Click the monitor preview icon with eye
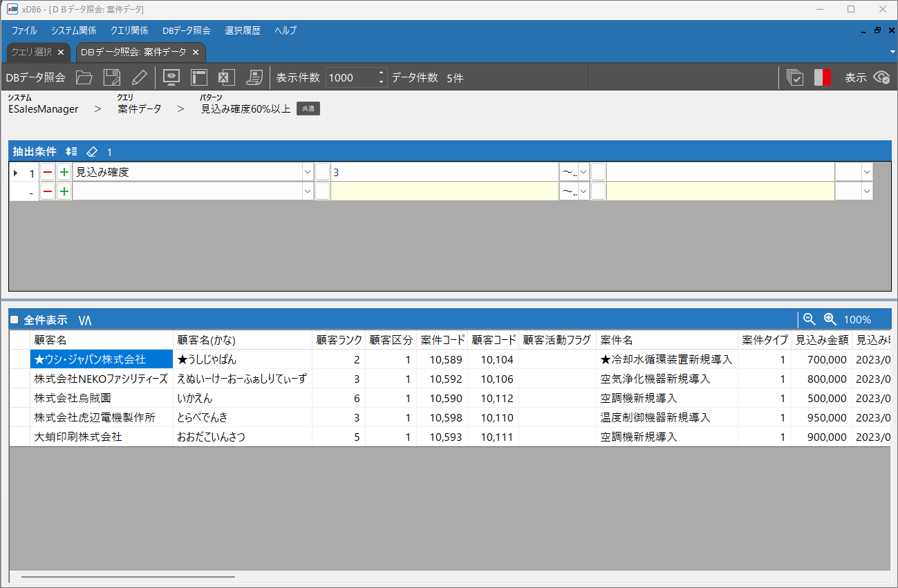The height and width of the screenshot is (588, 898). point(171,77)
